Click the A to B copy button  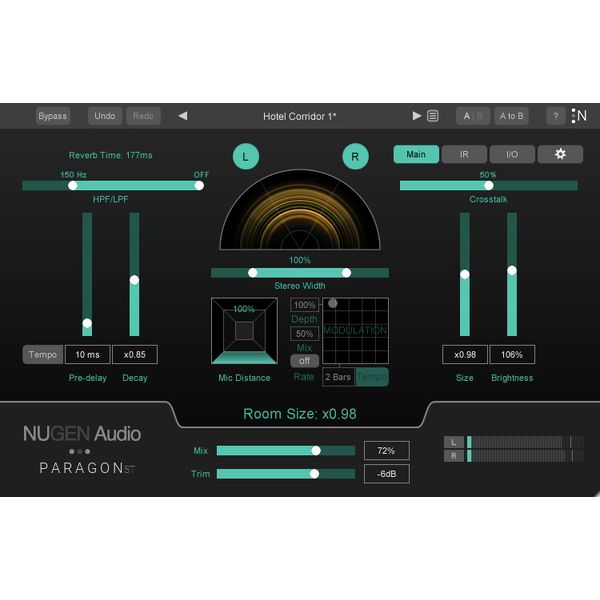[512, 116]
